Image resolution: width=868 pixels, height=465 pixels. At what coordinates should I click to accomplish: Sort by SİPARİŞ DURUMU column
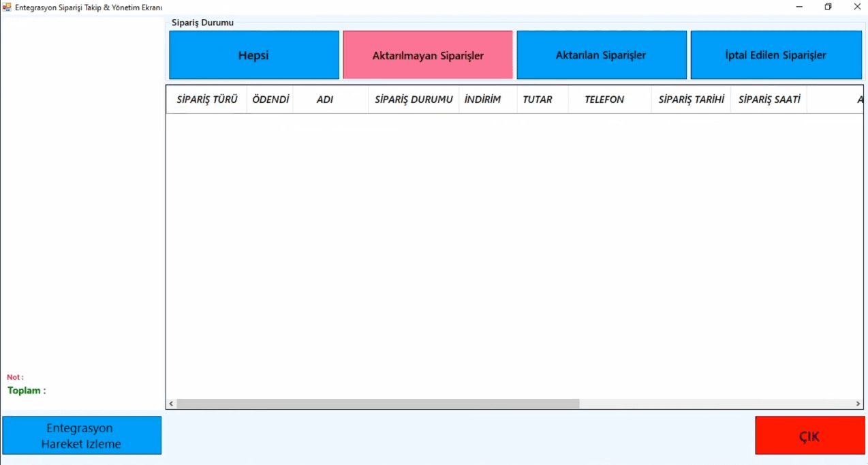(x=414, y=100)
